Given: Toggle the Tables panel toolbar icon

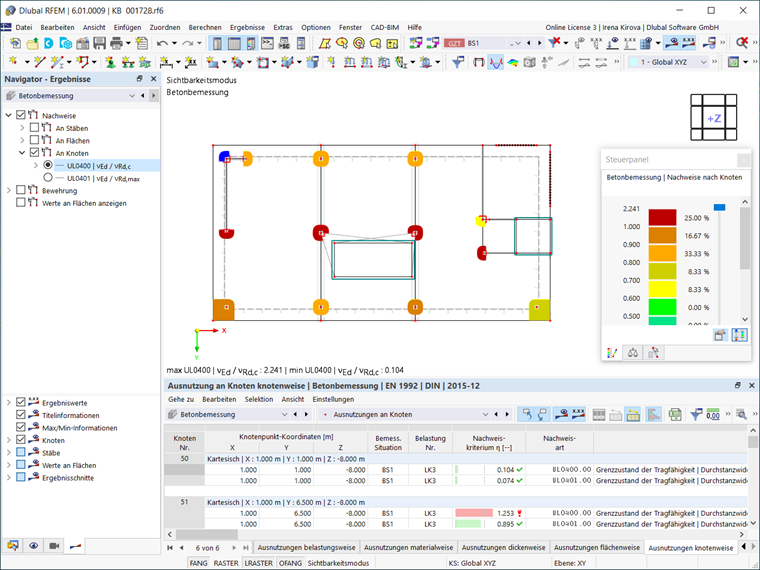Looking at the screenshot, I should pos(234,43).
